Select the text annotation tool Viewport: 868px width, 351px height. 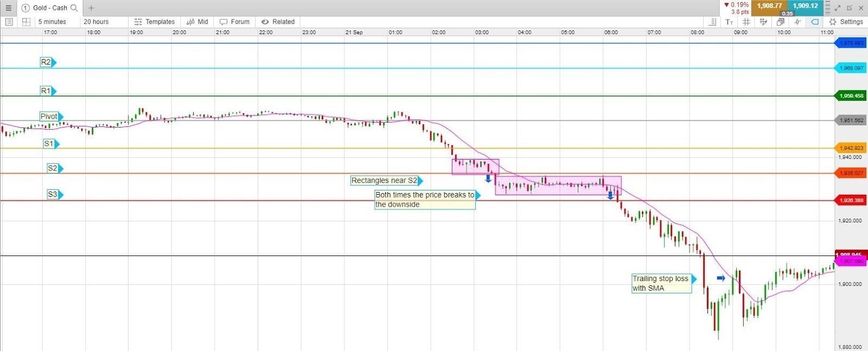(729, 22)
